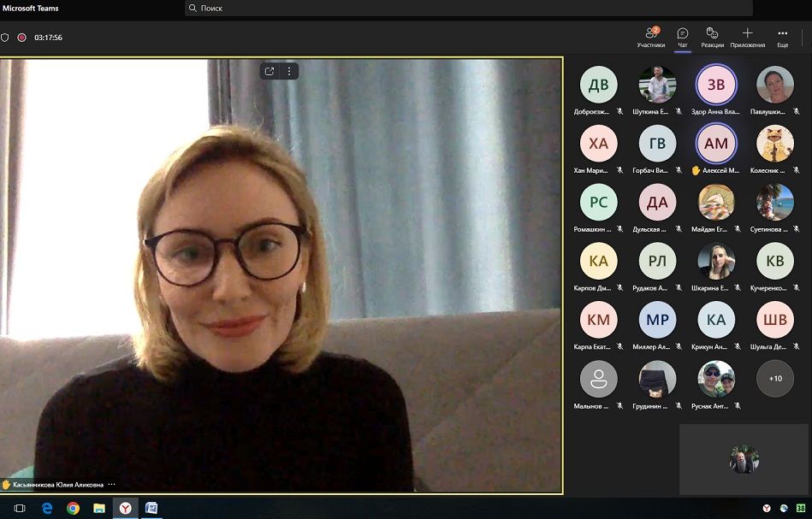Show the +10 additional participants
Screen dimensions: 812x519
[774, 379]
